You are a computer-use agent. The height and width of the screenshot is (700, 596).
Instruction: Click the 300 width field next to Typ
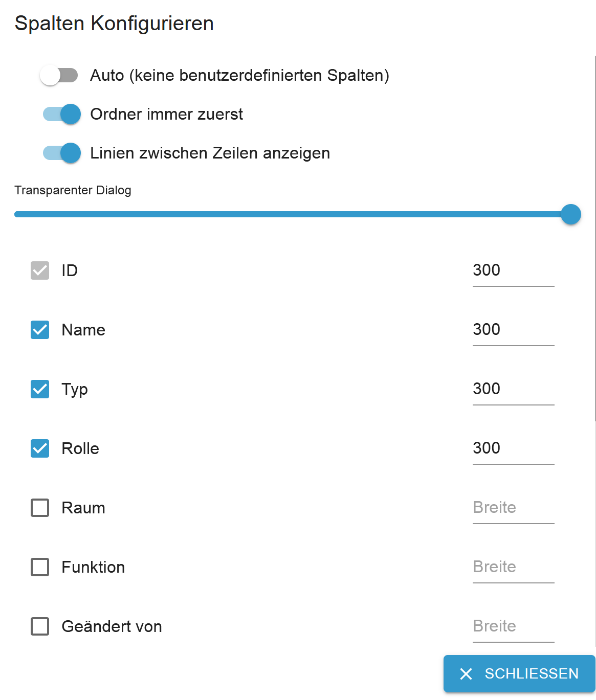click(512, 392)
